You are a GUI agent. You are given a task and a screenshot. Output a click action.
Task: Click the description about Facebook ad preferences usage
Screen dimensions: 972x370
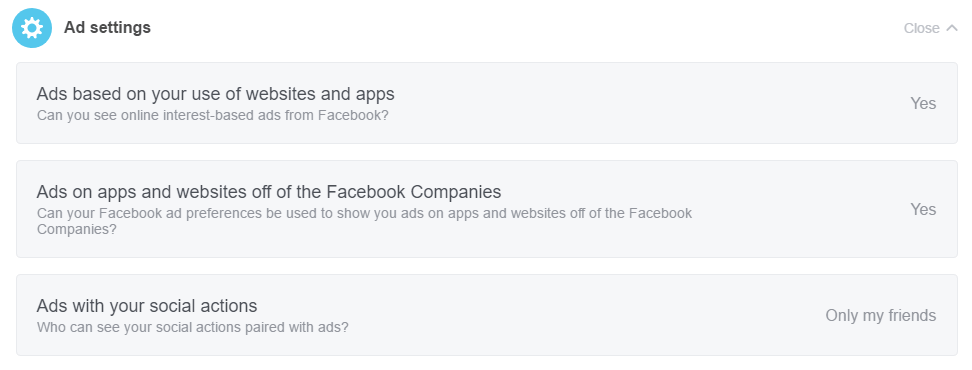coord(364,221)
